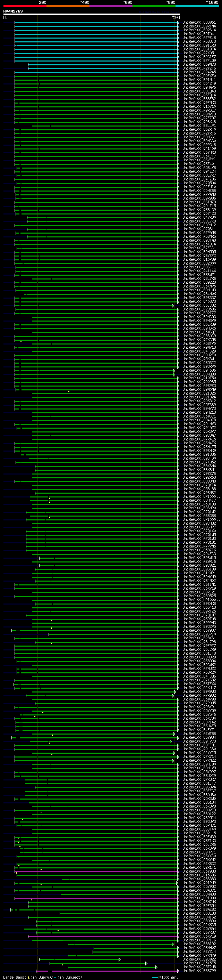This screenshot has height=980, width=222.
Task: Click hit label UniRef100_Q41144
Action: 199,271
